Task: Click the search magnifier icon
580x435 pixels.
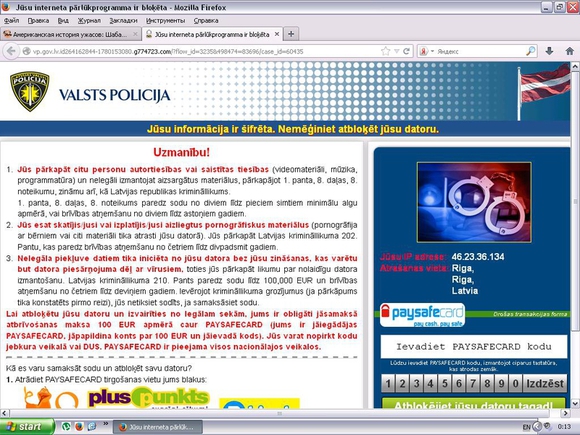Action: pos(530,51)
